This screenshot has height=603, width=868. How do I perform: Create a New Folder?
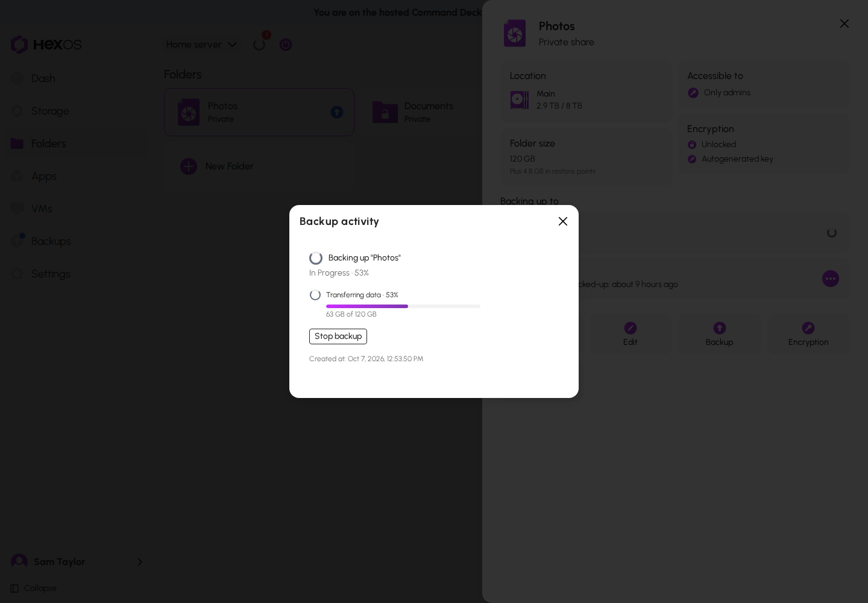pos(259,166)
